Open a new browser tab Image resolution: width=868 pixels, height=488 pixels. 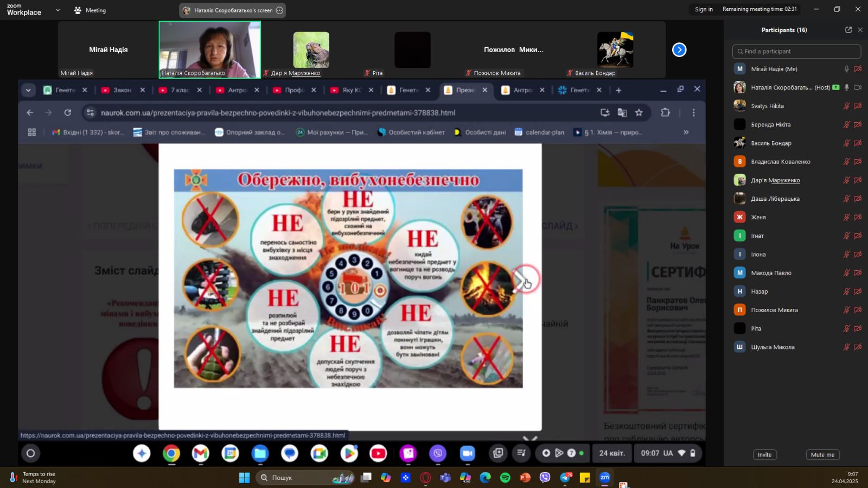point(618,90)
